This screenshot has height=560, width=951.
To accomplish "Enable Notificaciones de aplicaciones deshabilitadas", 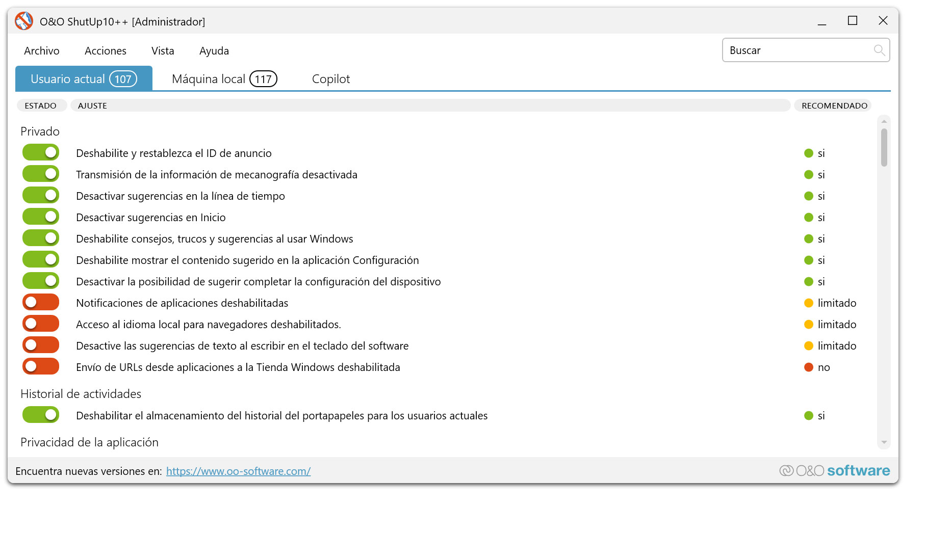I will pyautogui.click(x=40, y=302).
